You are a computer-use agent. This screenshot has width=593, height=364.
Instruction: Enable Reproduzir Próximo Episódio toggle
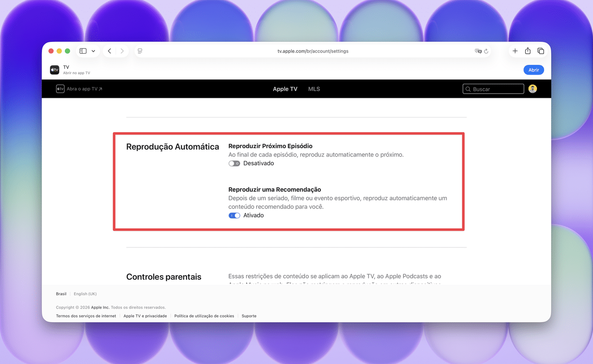coord(234,164)
